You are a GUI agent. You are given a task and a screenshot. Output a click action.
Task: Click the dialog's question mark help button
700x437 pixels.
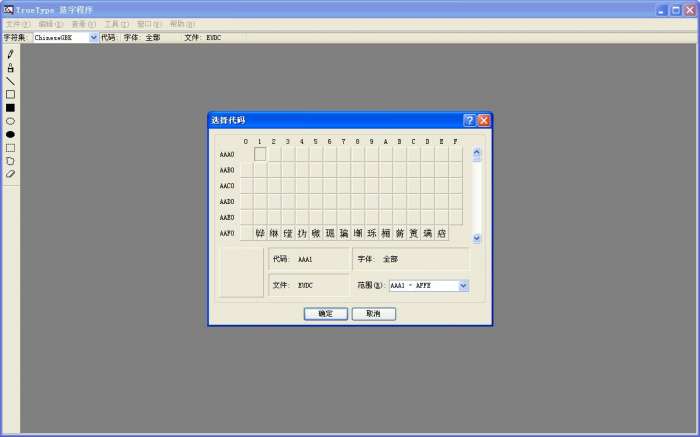click(469, 120)
